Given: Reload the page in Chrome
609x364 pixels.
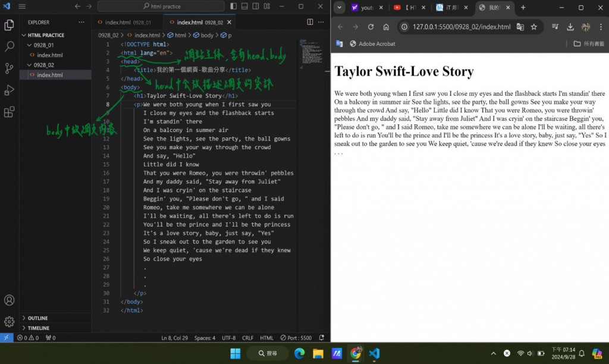Looking at the screenshot, I should point(371,26).
